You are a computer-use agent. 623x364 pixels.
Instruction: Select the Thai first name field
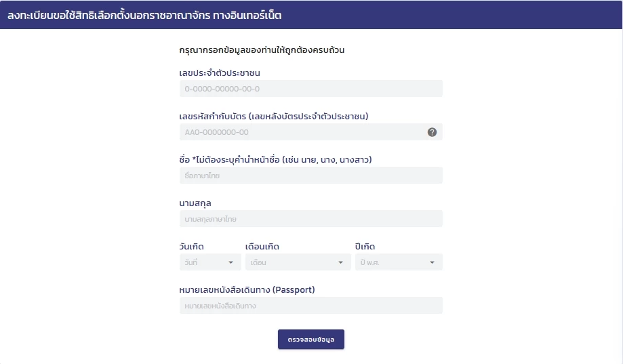(x=310, y=176)
